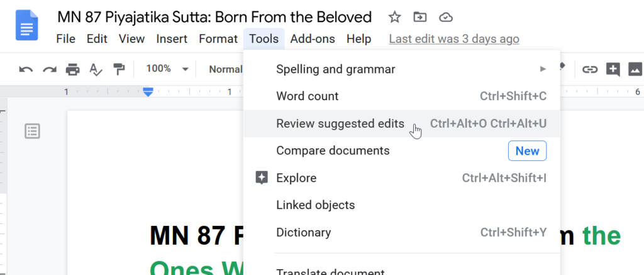Image resolution: width=644 pixels, height=275 pixels.
Task: Open the Help menu
Action: (x=359, y=39)
